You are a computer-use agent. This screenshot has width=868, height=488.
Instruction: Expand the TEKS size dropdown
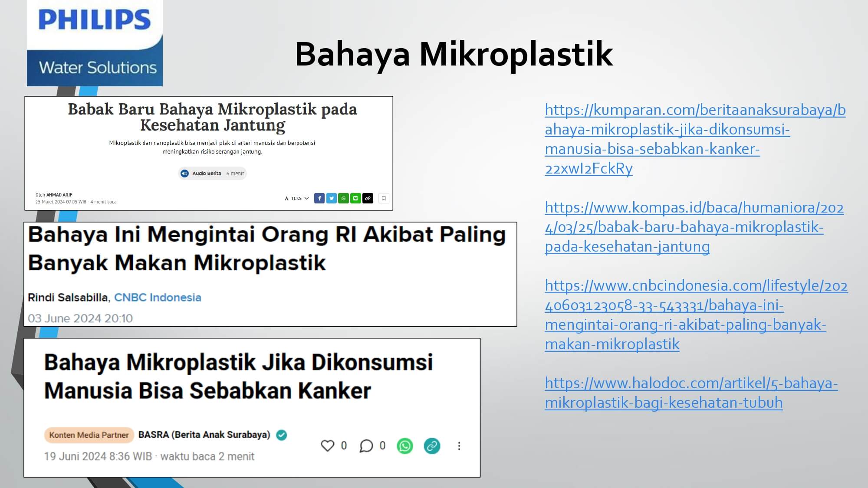point(297,198)
